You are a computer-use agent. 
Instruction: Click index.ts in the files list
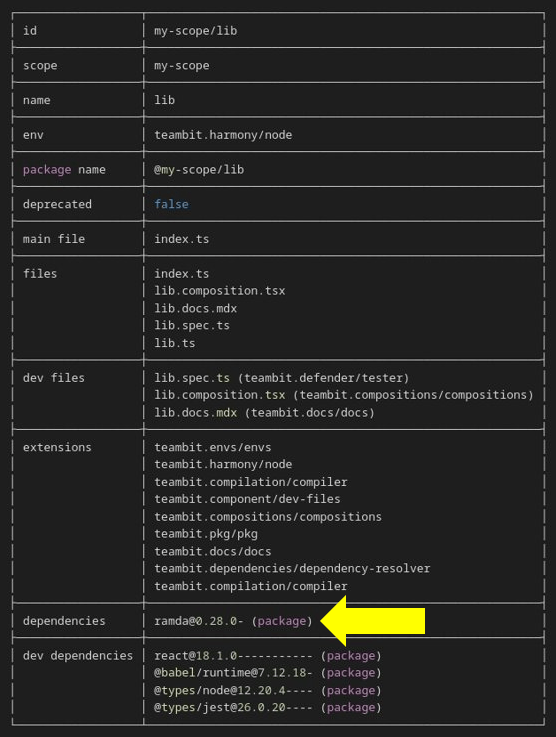(x=182, y=274)
